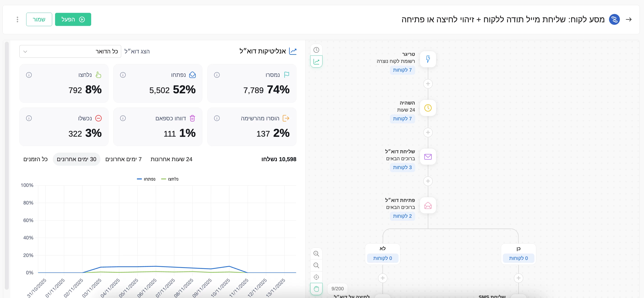The width and height of the screenshot is (644, 298).
Task: Select the hand pan tool
Action: [316, 289]
